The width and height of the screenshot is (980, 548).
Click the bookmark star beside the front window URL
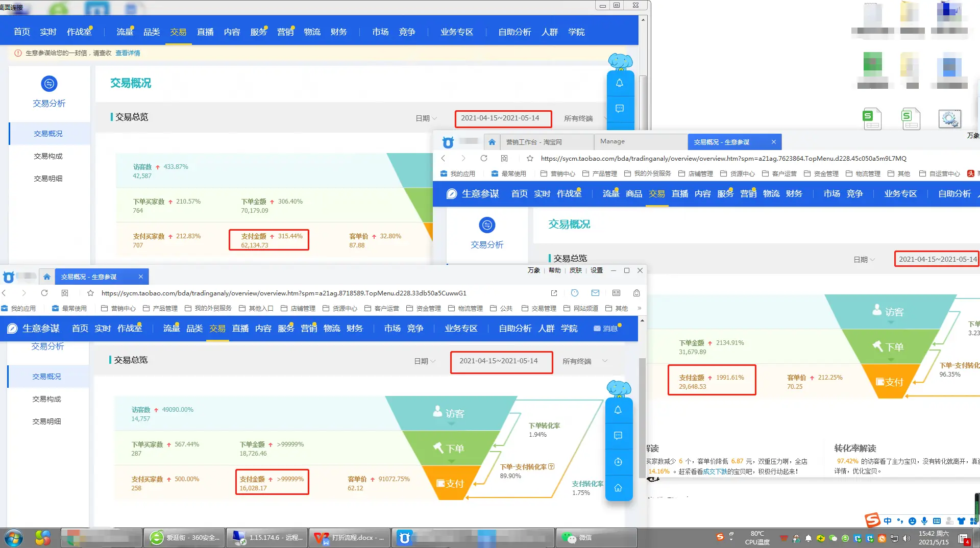90,293
